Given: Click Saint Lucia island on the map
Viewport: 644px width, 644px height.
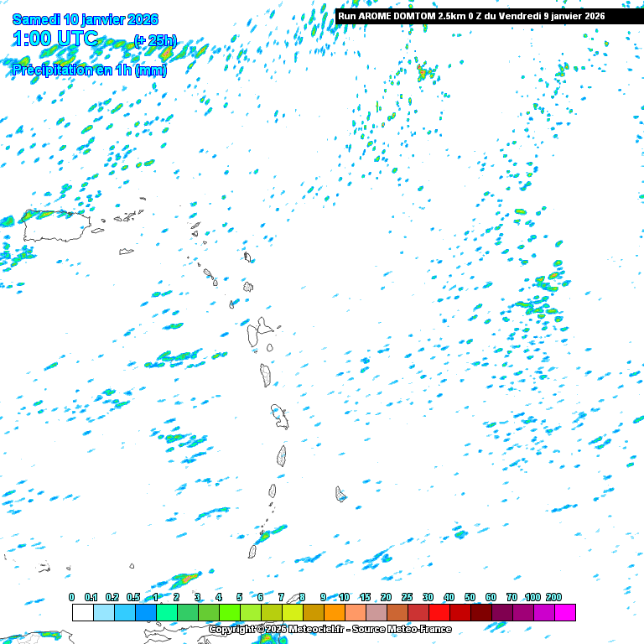Looking at the screenshot, I should 283,456.
